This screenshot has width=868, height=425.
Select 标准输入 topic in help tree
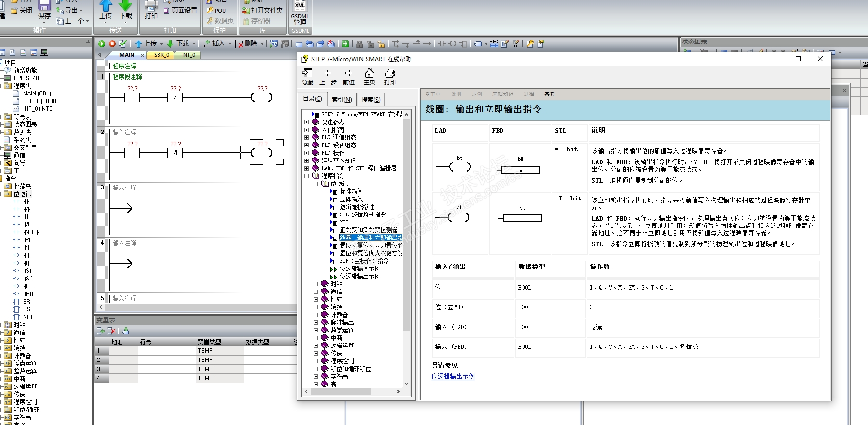(351, 191)
